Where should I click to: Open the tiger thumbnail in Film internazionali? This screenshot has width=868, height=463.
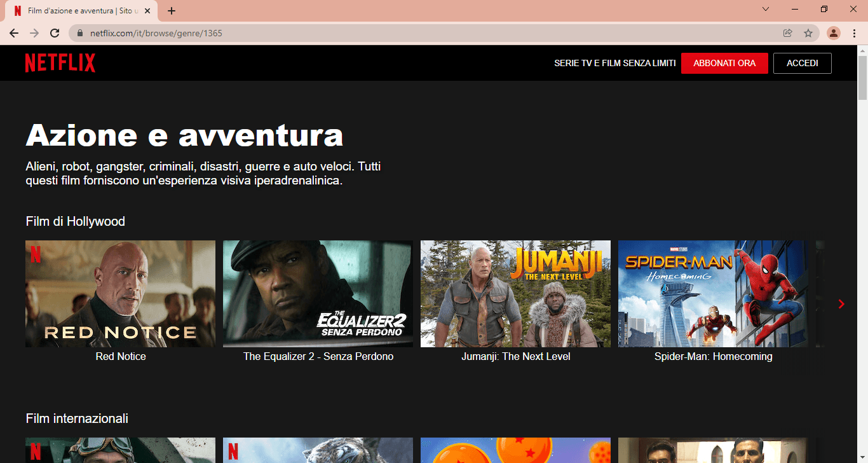point(318,450)
